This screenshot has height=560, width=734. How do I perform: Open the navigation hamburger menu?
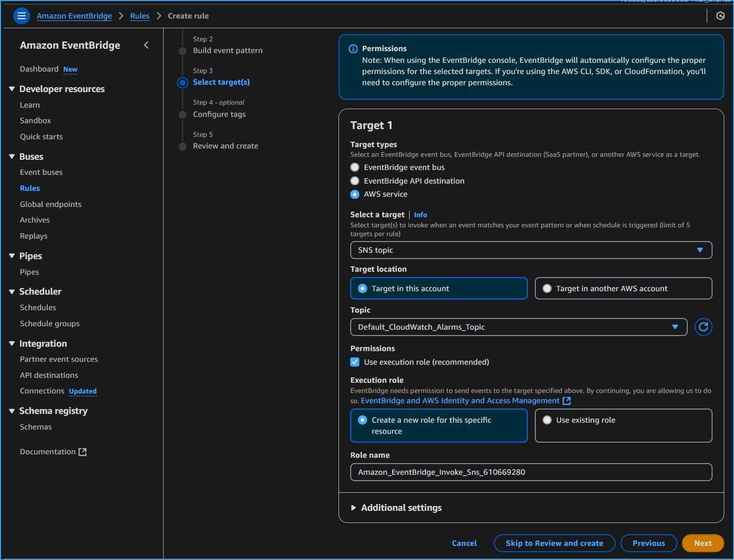(21, 16)
